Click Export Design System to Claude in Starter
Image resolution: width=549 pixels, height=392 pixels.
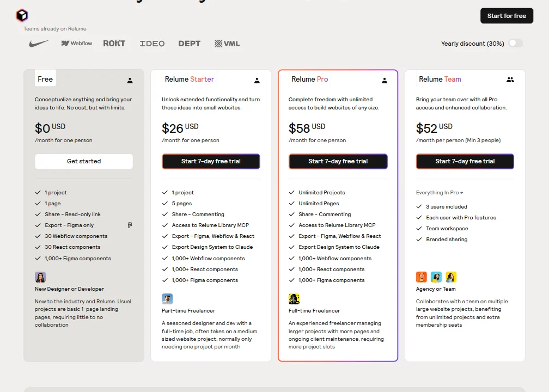(212, 247)
